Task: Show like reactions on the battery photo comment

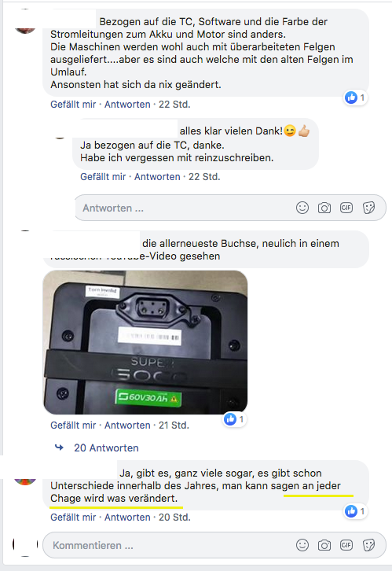Action: (234, 419)
